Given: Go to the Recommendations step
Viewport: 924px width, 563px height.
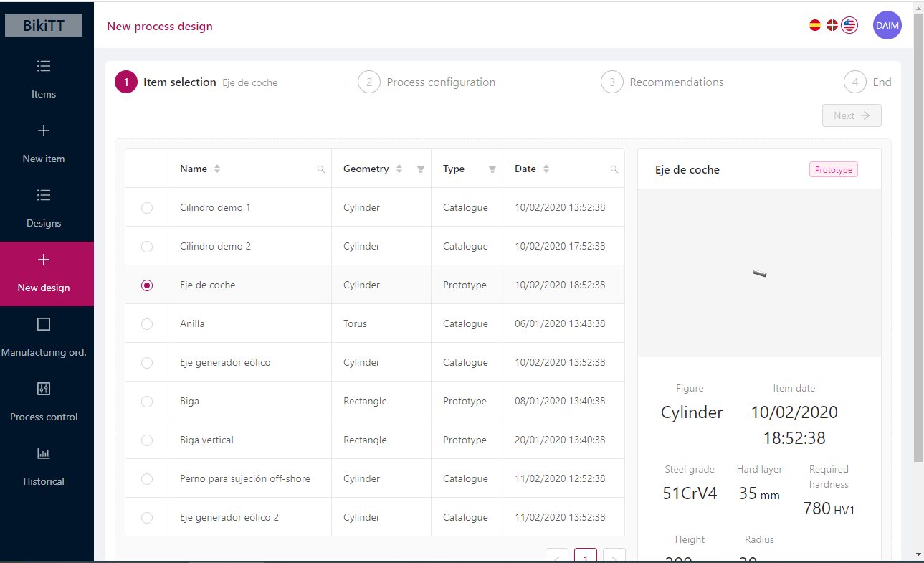Looking at the screenshot, I should point(663,82).
